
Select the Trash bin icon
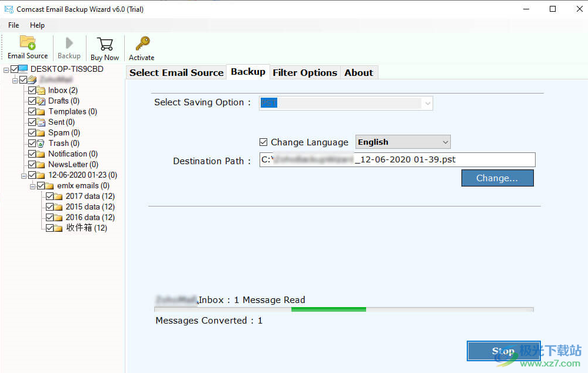(x=41, y=143)
